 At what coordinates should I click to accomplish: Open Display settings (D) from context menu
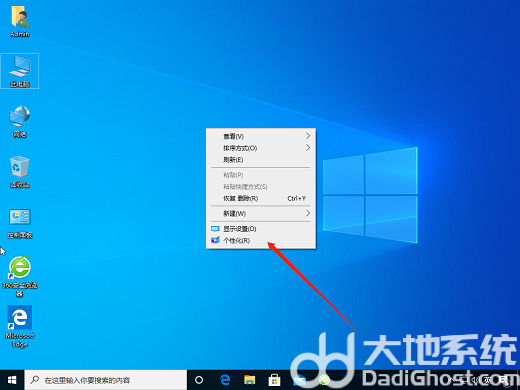[261, 229]
